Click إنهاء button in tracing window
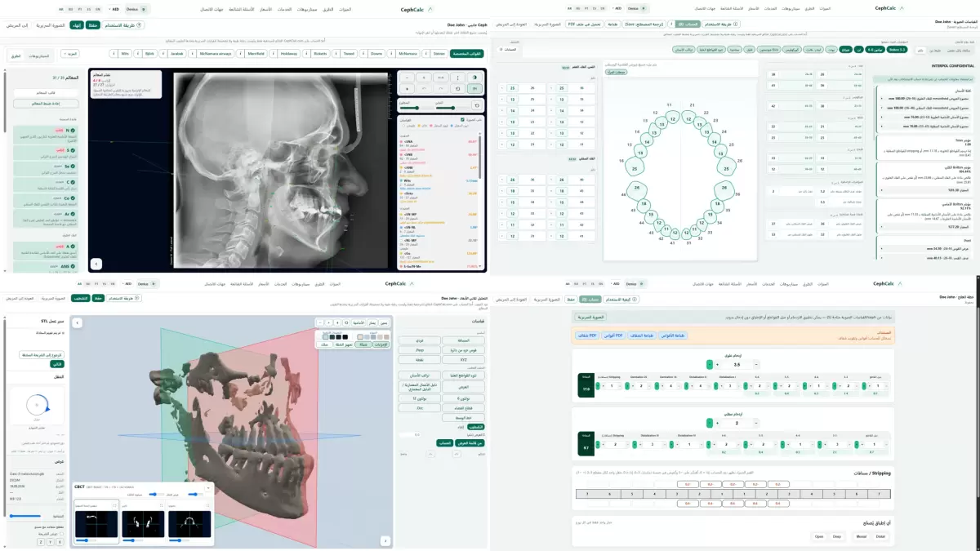The height and width of the screenshot is (551, 980). click(77, 25)
